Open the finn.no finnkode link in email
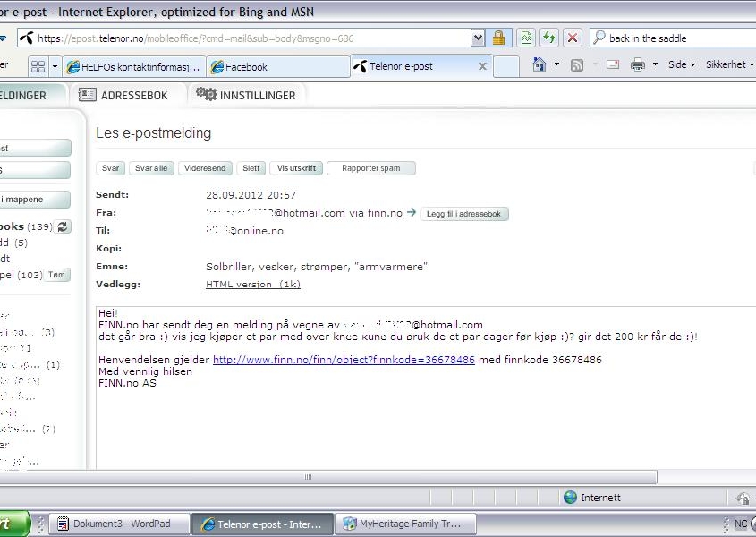This screenshot has height=537, width=756. point(344,360)
